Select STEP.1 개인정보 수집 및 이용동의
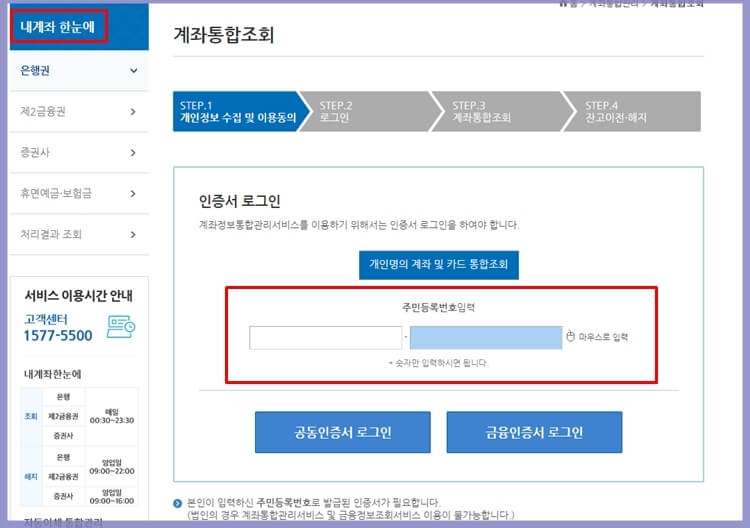This screenshot has width=750, height=528. pos(238,111)
